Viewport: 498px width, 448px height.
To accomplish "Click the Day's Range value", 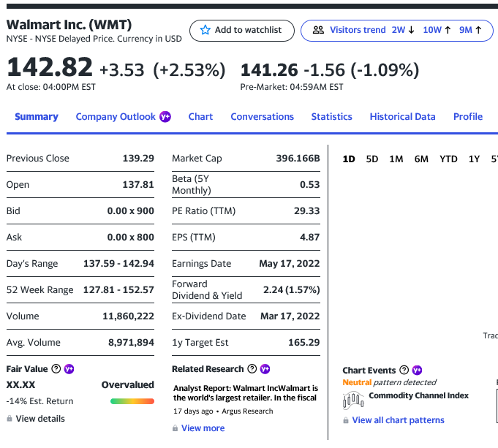I will (x=118, y=264).
